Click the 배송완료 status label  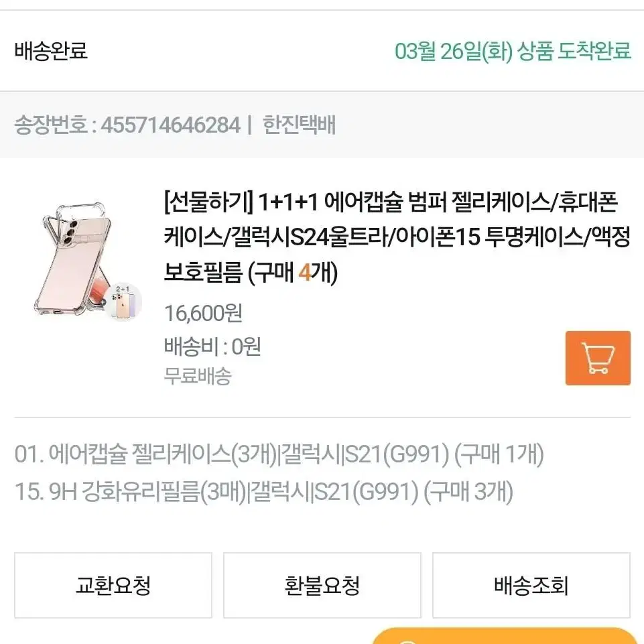pos(51,51)
